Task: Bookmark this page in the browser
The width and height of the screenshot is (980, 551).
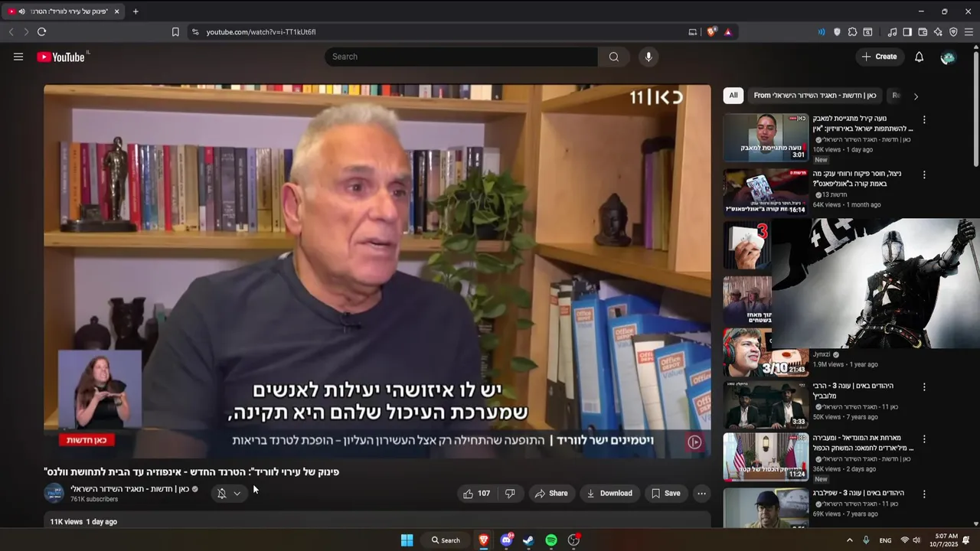Action: click(175, 32)
